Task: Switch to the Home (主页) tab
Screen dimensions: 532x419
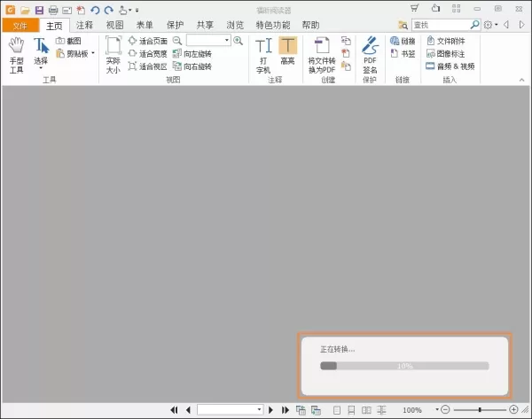Action: click(54, 26)
